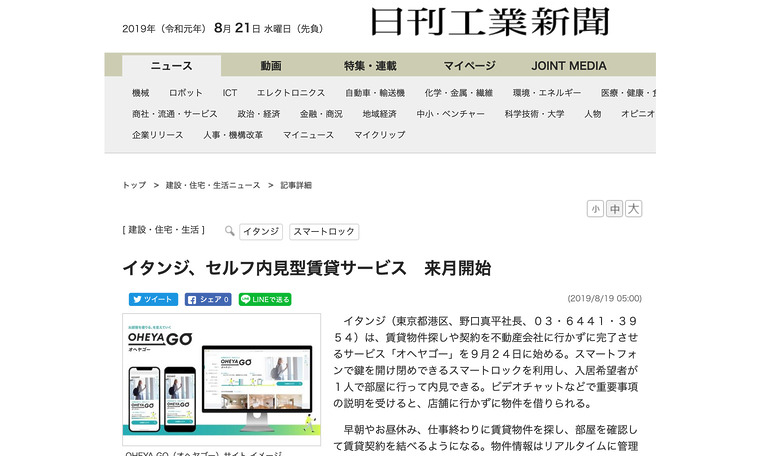
Task: Switch to the 動画 tab
Action: coord(271,66)
